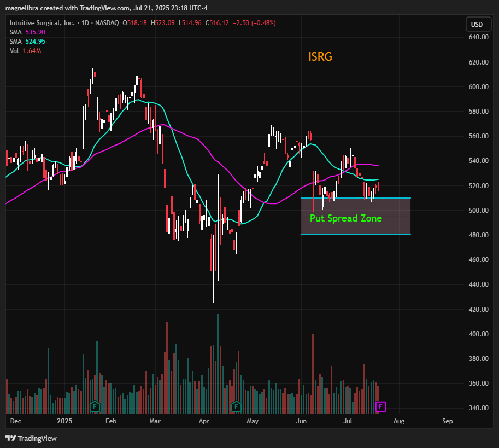Click the 480.00 price axis label

[478, 235]
